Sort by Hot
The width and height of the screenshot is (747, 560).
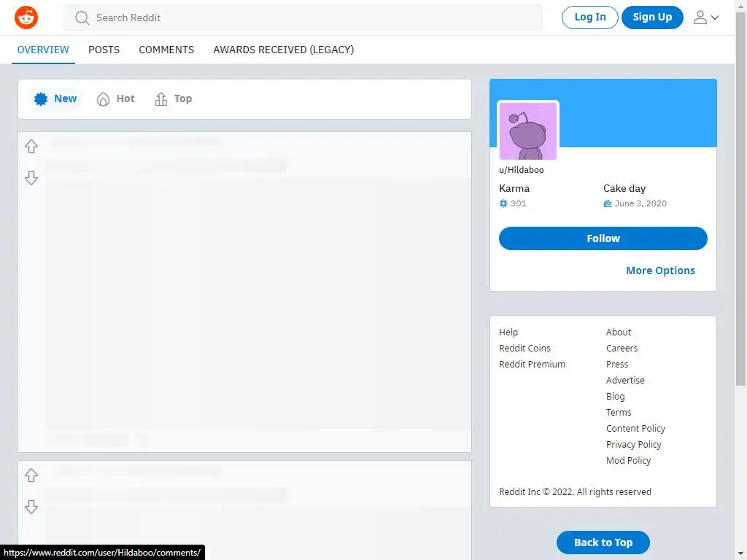(116, 98)
